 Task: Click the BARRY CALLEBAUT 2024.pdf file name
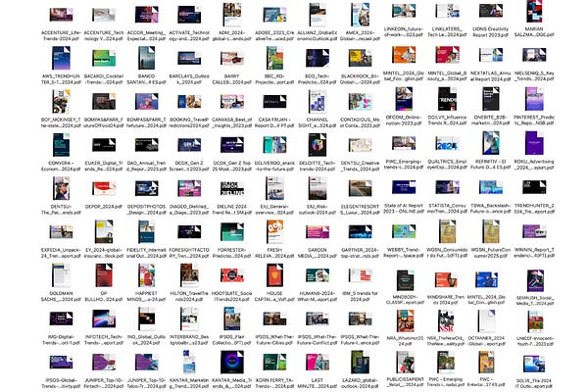pos(232,79)
